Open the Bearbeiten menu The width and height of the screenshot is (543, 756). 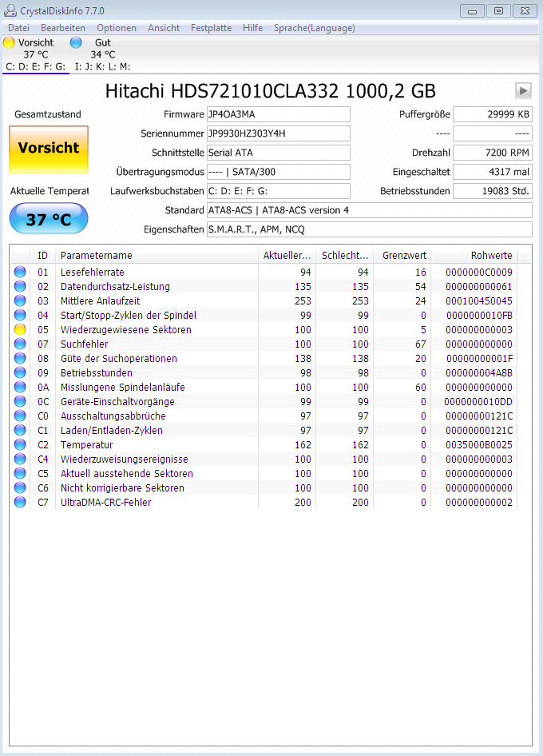pyautogui.click(x=62, y=28)
